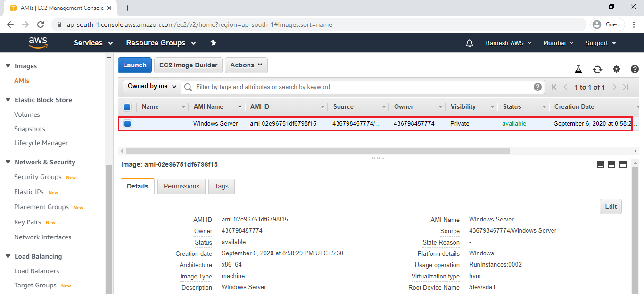Open Key Pairs in the sidebar
Image resolution: width=644 pixels, height=294 pixels.
[x=27, y=222]
